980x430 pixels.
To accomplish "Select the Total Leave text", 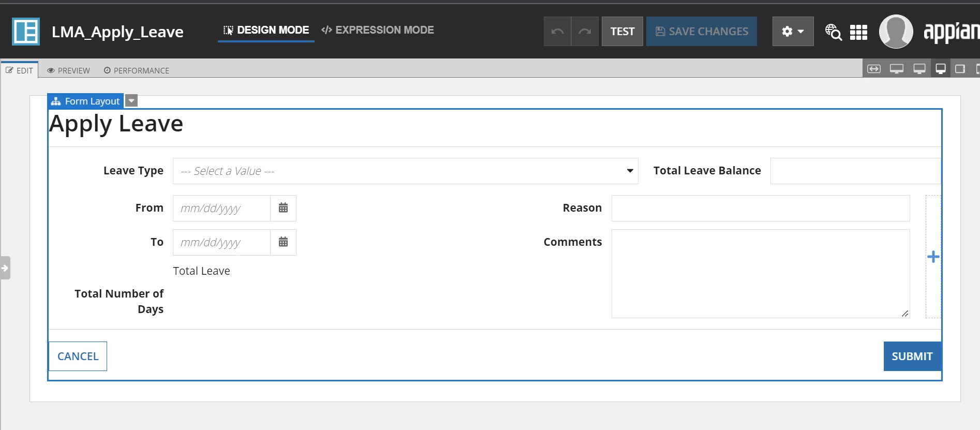I will [201, 271].
